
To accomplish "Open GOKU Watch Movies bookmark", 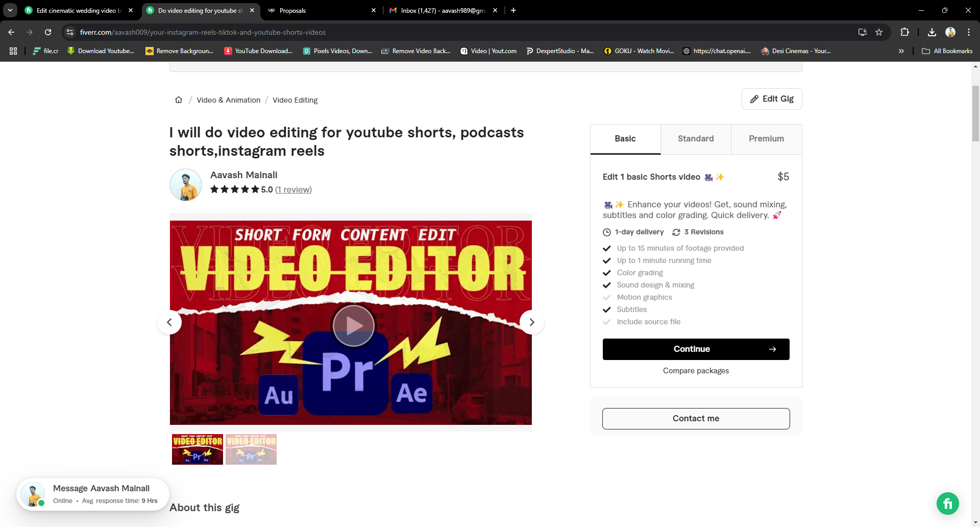I will (639, 51).
